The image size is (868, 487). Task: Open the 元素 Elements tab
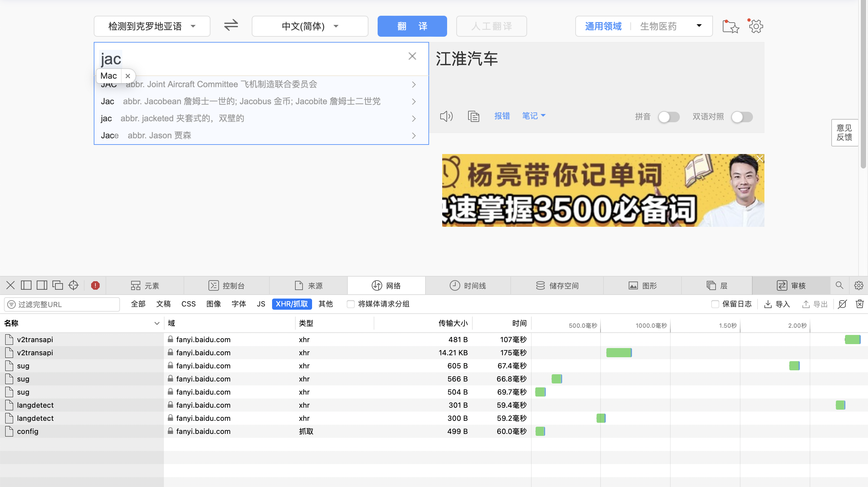pos(145,285)
